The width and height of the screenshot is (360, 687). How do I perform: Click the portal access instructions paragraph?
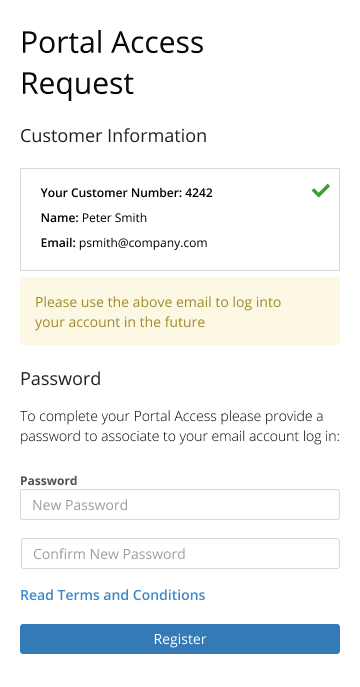coord(180,426)
